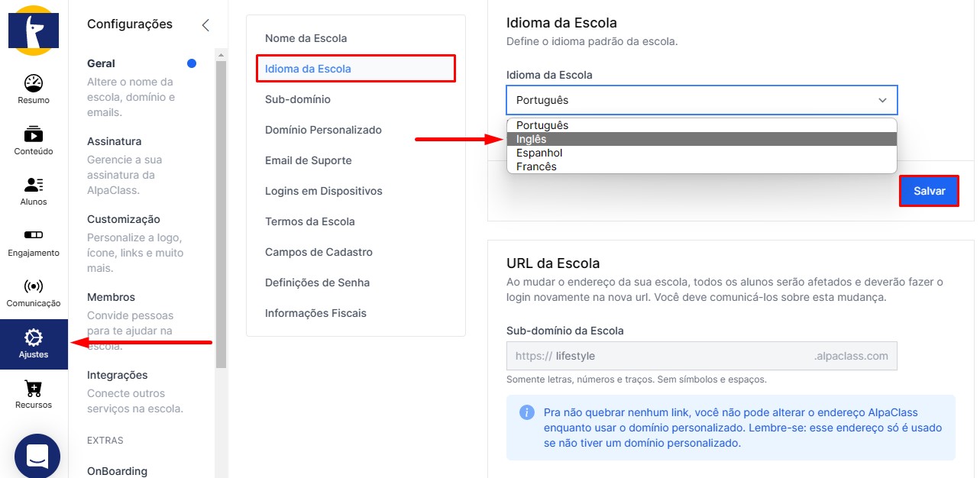Click the AlpaClass llama logo
The height and width of the screenshot is (478, 980).
tap(34, 31)
